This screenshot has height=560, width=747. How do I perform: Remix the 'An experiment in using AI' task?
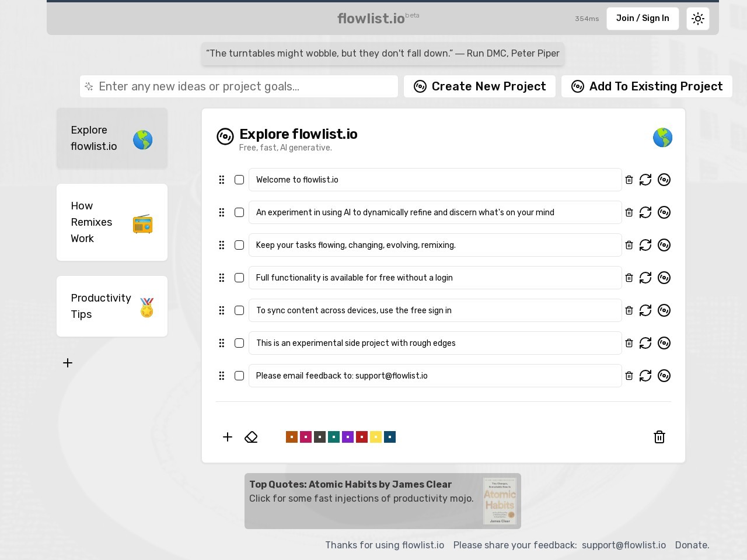(x=664, y=212)
